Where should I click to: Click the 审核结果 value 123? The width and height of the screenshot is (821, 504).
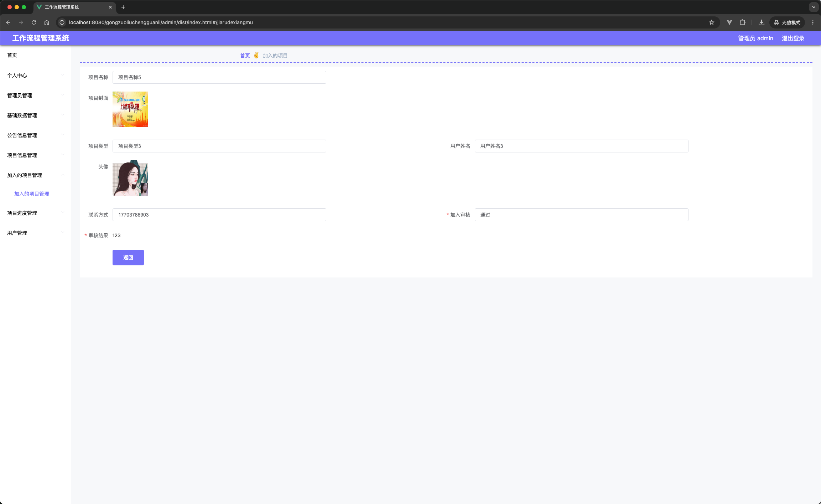coord(116,235)
